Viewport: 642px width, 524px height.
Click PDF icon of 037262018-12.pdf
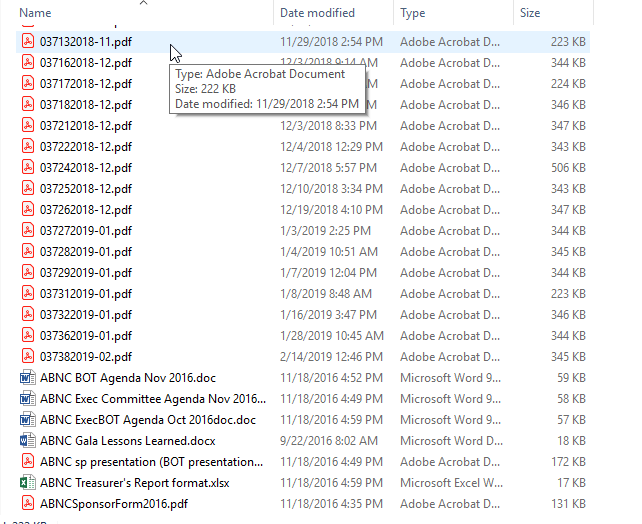tap(27, 209)
